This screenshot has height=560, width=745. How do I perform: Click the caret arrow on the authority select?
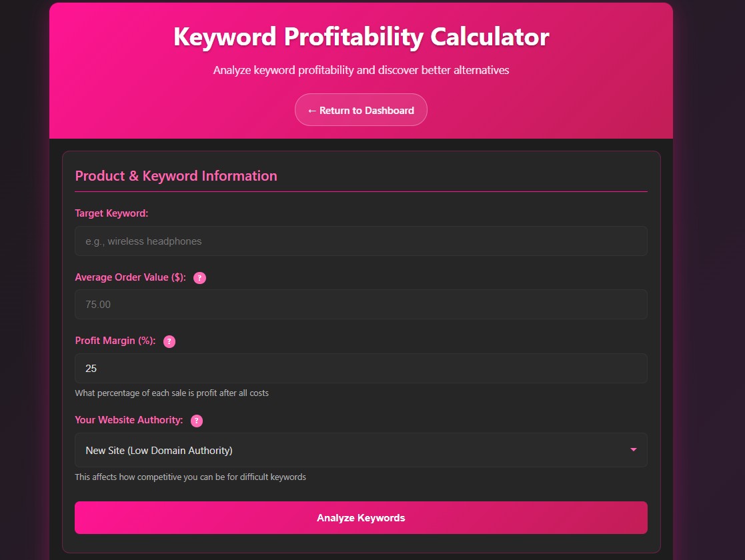pos(633,450)
